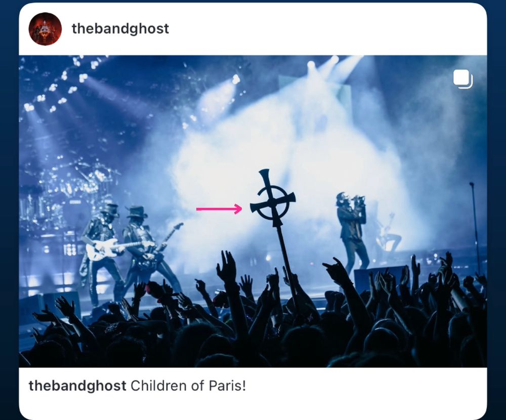Viewport: 506px width, 420px height.
Task: Select the "Children of Paris!" caption text
Action: [x=188, y=386]
